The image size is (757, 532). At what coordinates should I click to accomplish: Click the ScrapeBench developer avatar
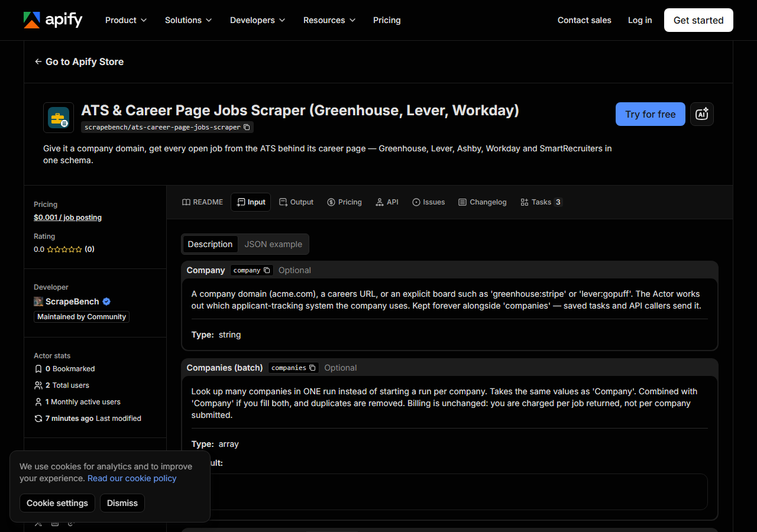[38, 301]
